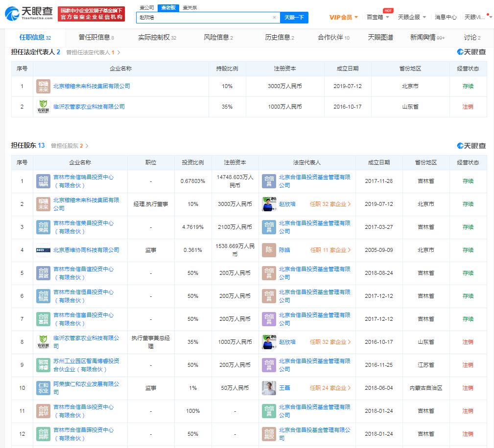The image size is (494, 448).
Task: Click 王磊 avatar photo in row 10
Action: [269, 388]
